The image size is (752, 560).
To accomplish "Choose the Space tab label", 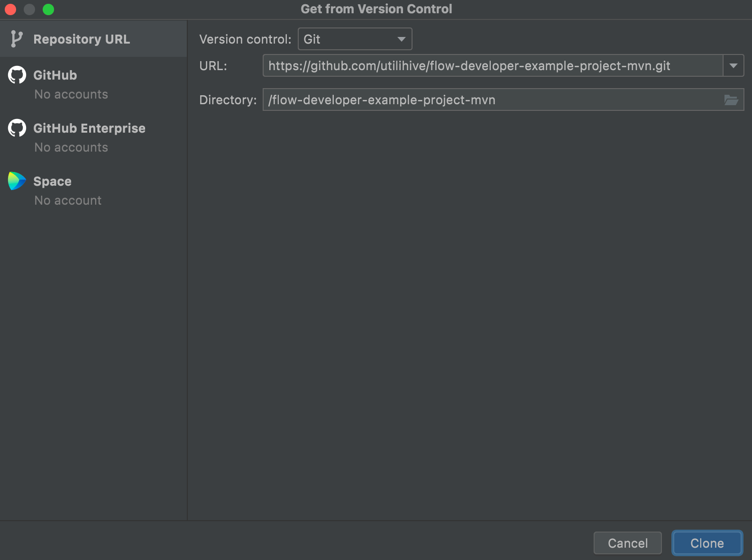I will click(52, 181).
